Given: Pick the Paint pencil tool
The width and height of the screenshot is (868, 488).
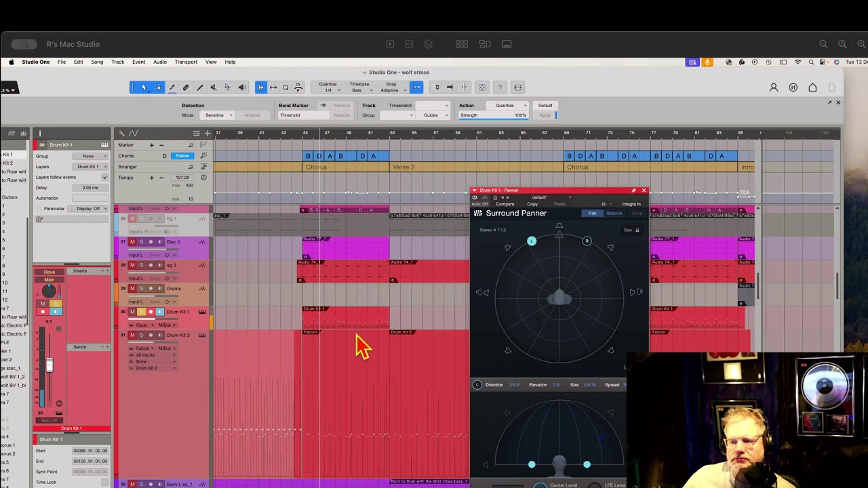Looking at the screenshot, I should [199, 87].
